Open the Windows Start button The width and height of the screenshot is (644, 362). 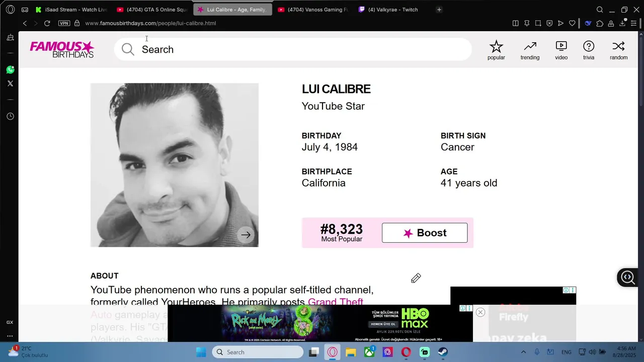[201, 352]
